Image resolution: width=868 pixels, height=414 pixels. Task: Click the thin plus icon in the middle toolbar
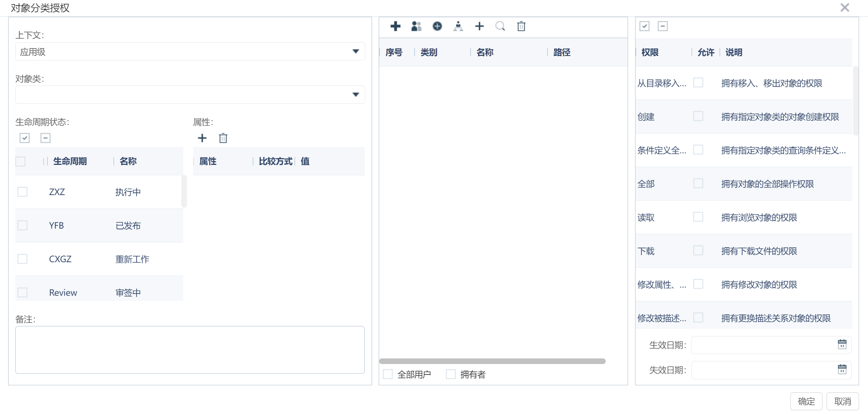click(x=480, y=26)
